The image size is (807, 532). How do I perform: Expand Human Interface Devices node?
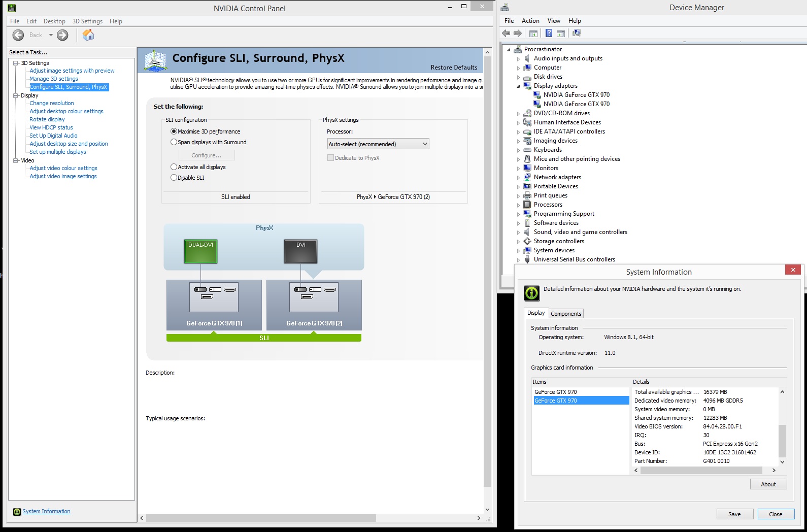[x=518, y=123]
